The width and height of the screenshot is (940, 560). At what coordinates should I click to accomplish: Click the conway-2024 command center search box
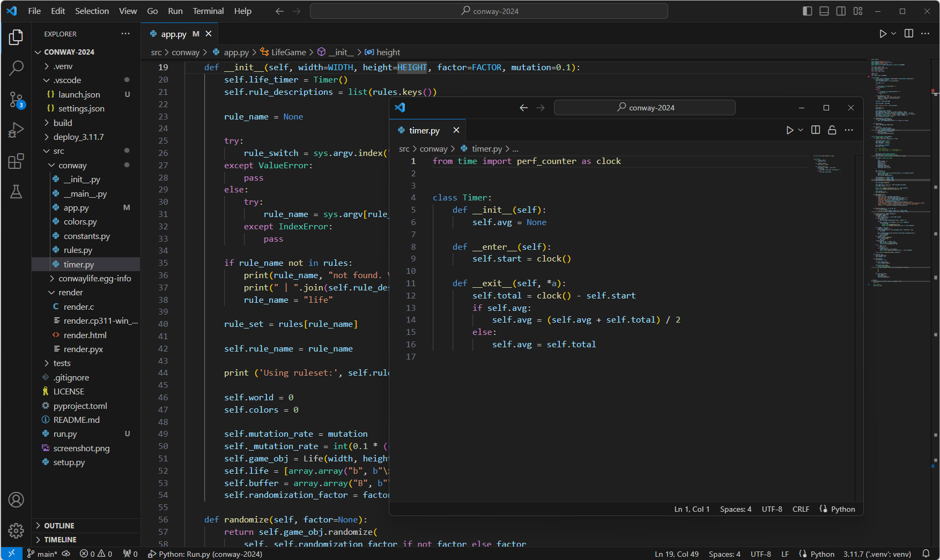(488, 11)
